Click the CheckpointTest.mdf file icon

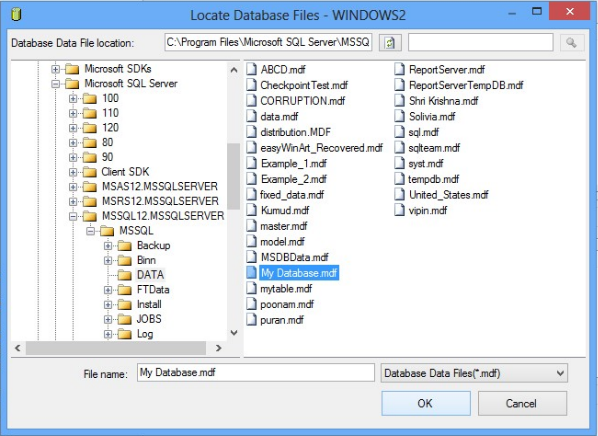pos(251,85)
